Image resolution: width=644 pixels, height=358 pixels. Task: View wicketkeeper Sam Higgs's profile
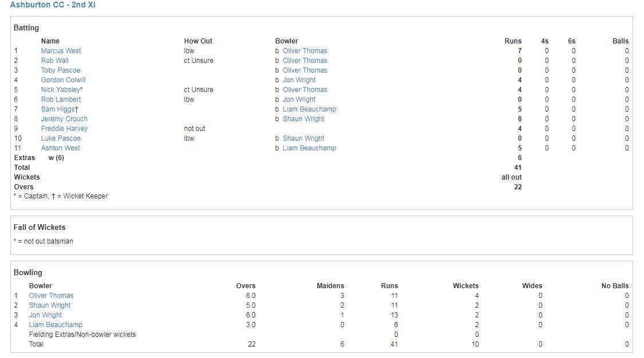[x=57, y=109]
